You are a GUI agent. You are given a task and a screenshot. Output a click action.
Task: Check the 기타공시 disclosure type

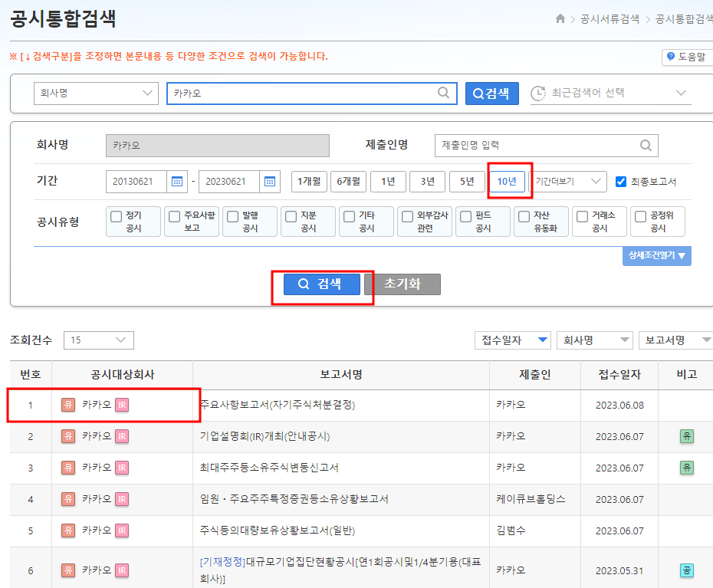[x=350, y=216]
